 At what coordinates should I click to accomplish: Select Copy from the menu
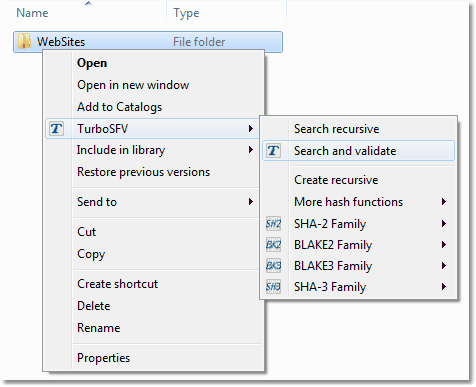(153, 254)
